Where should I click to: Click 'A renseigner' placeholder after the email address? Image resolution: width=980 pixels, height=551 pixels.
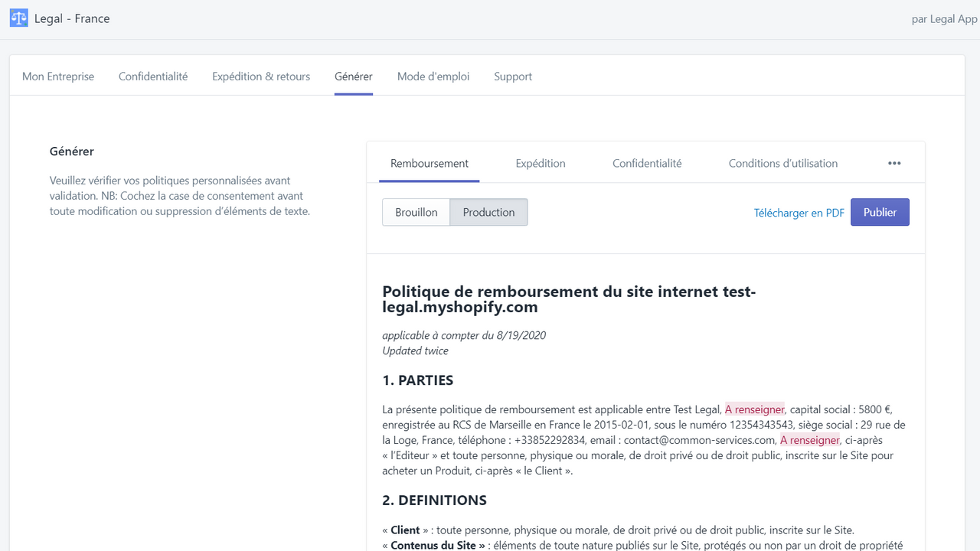tap(810, 440)
